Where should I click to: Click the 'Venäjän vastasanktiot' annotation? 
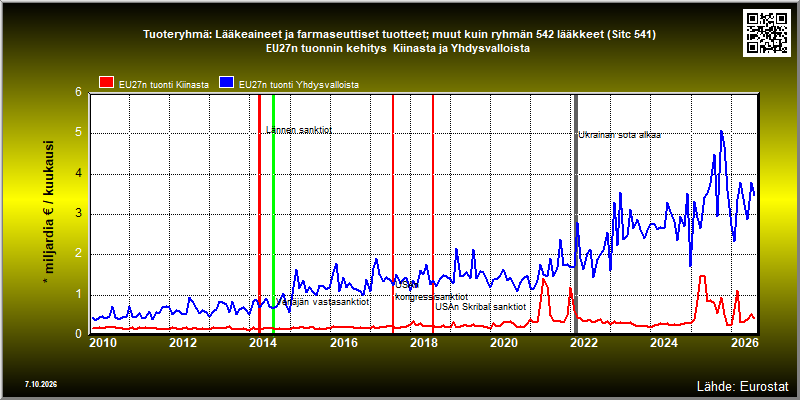point(322,302)
